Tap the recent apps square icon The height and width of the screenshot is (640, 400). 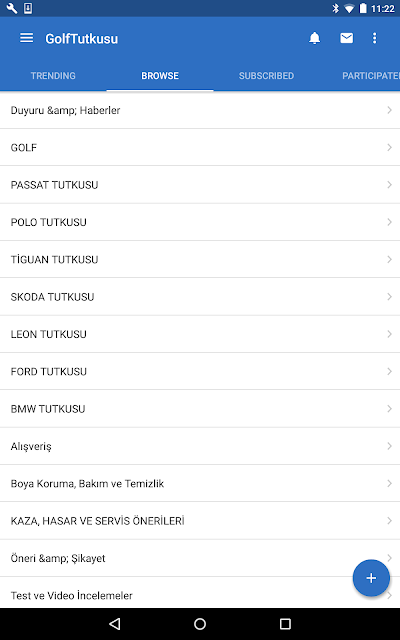click(x=285, y=624)
